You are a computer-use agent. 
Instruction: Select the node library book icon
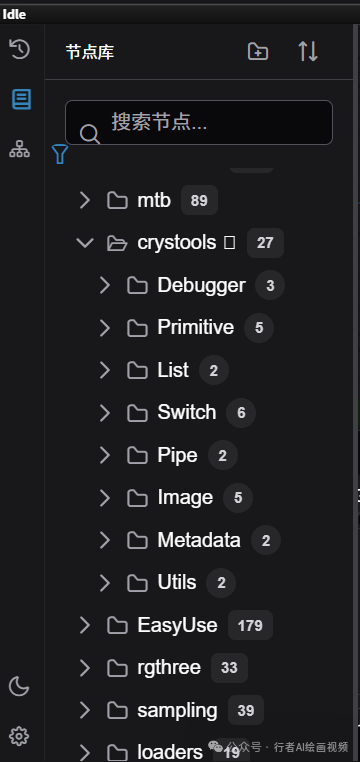pyautogui.click(x=21, y=99)
